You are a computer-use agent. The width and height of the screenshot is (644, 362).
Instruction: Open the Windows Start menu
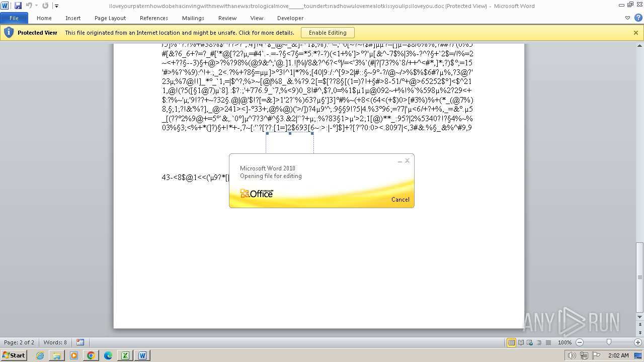click(14, 355)
